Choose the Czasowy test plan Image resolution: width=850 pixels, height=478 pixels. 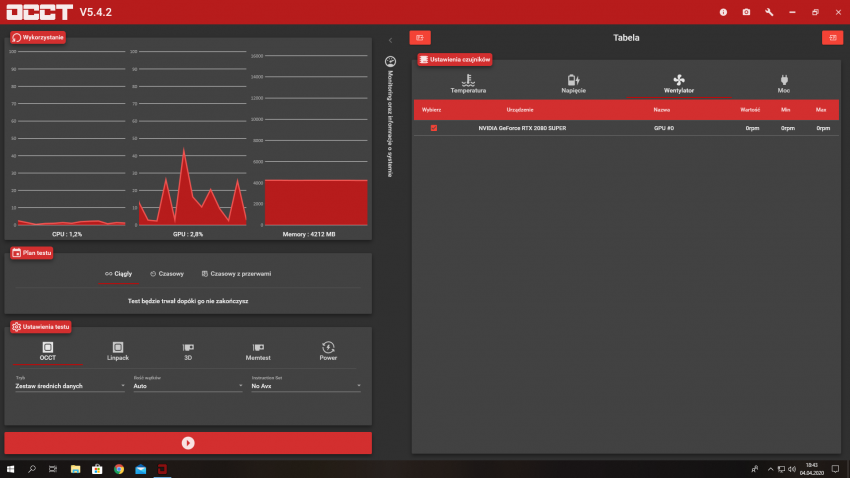click(166, 273)
